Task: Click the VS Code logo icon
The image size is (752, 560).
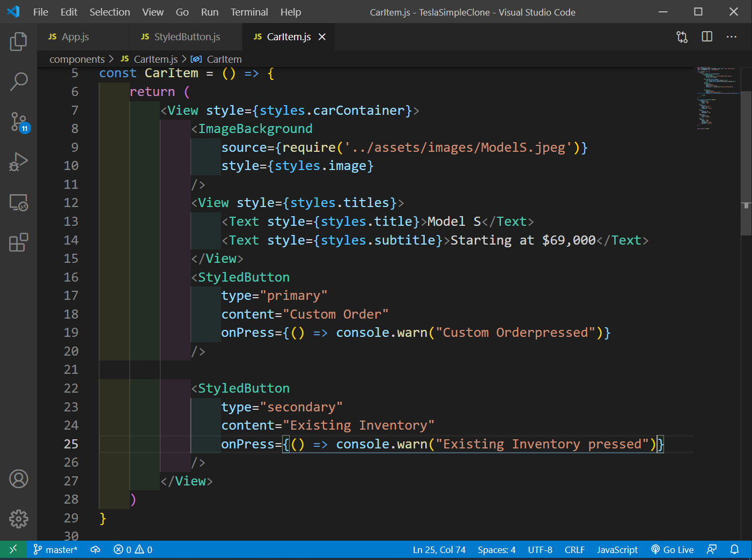Action: (x=13, y=11)
